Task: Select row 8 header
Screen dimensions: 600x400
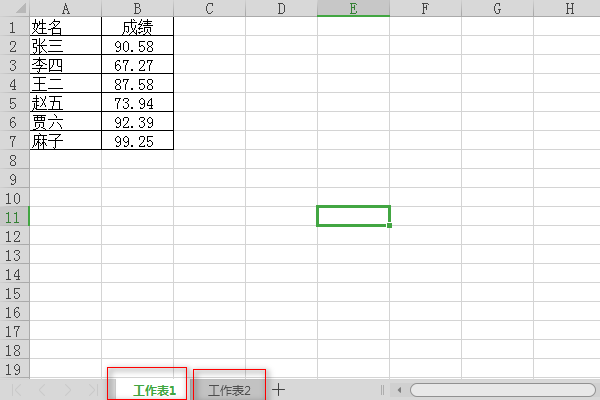Action: pyautogui.click(x=15, y=159)
